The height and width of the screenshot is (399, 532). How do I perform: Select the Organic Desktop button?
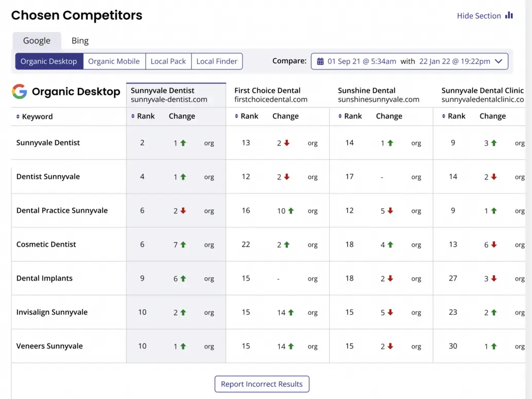point(49,61)
